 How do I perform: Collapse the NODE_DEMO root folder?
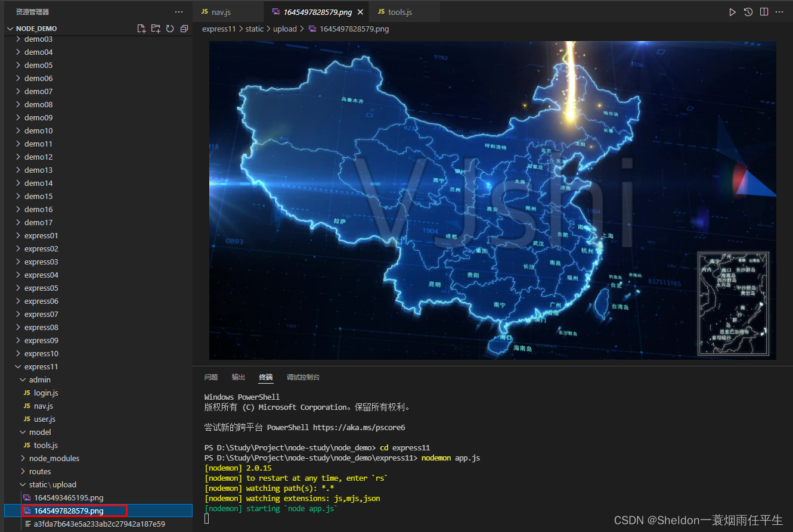coord(98,29)
